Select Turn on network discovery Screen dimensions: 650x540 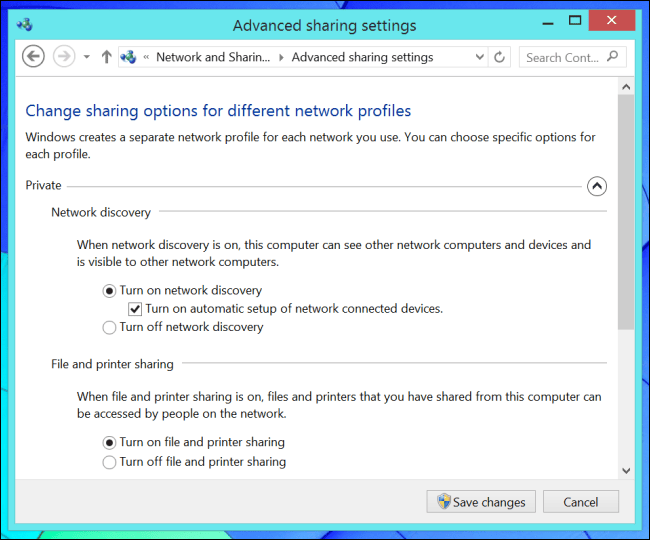(x=110, y=291)
